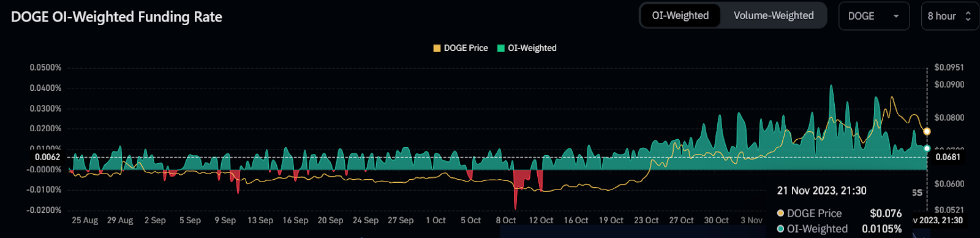Click the green OI-Weighted legend swatch

pos(501,48)
